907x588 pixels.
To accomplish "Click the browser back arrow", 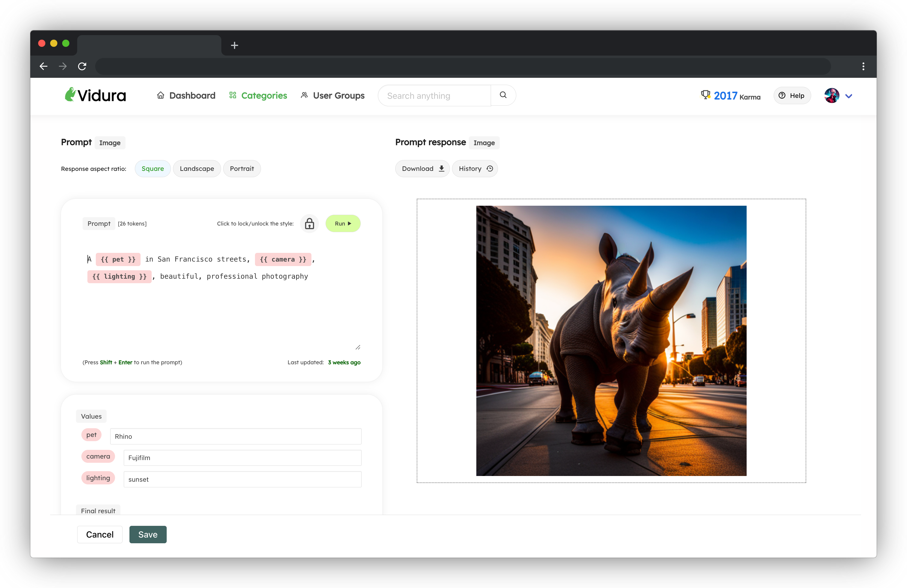I will click(x=44, y=66).
